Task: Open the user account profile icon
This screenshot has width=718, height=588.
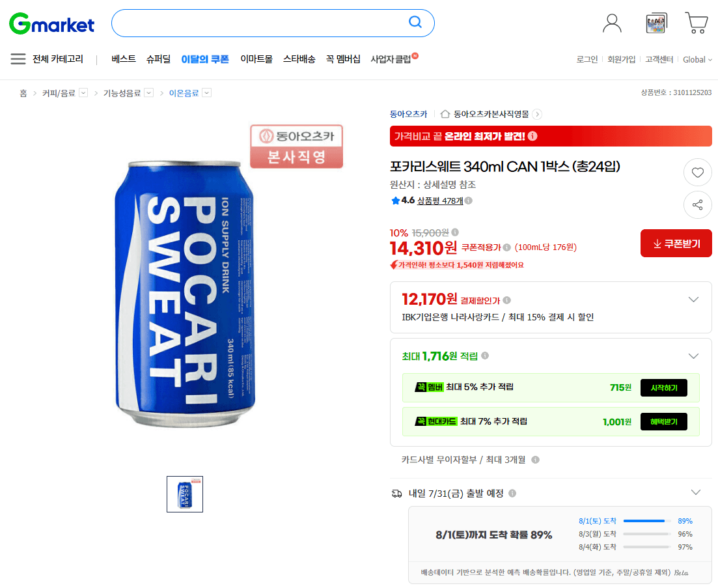Action: tap(612, 23)
